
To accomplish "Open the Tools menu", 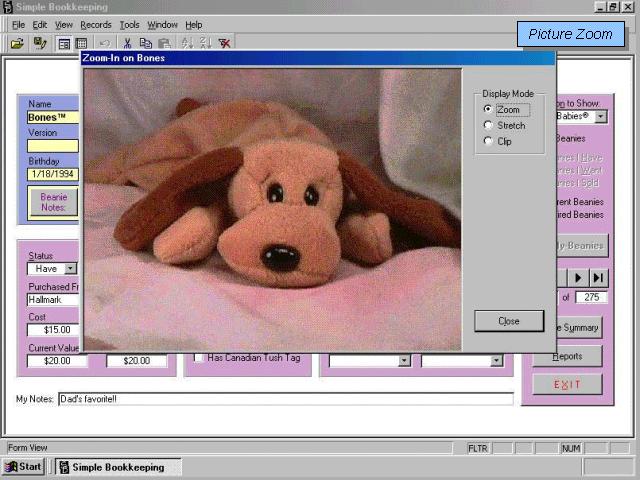I will click(x=129, y=24).
